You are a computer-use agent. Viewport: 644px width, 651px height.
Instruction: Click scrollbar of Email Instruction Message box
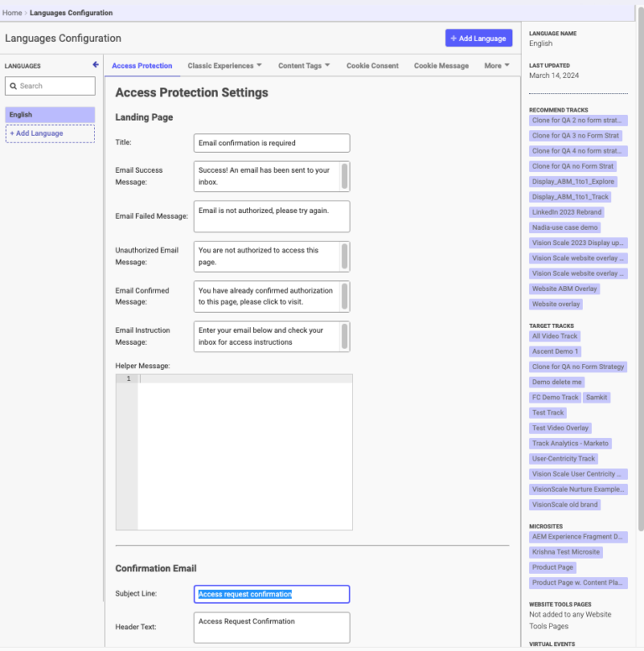pyautogui.click(x=345, y=336)
